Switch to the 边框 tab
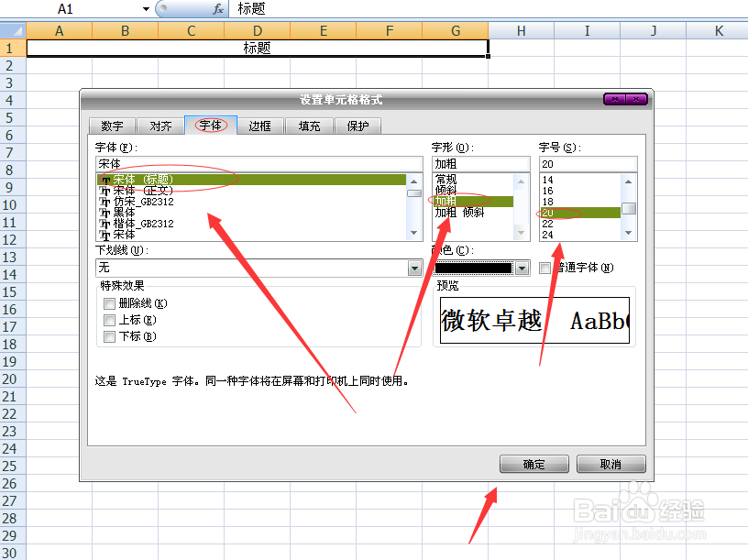This screenshot has width=748, height=560. point(260,126)
